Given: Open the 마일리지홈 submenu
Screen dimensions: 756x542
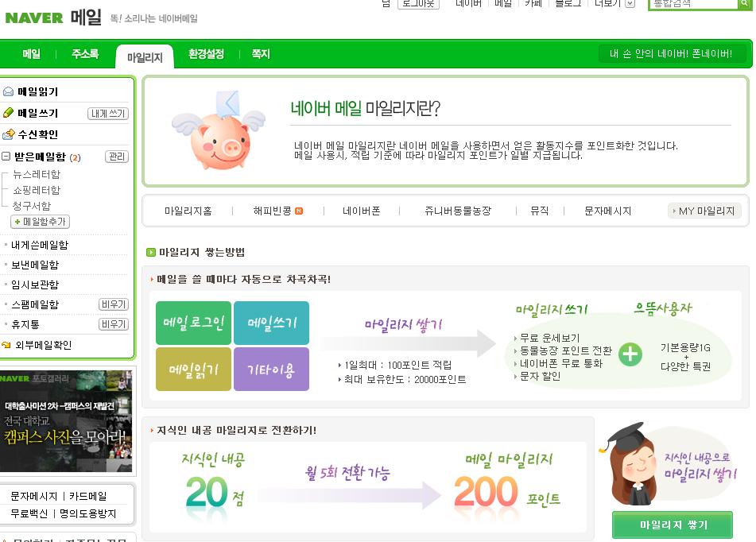Looking at the screenshot, I should pyautogui.click(x=188, y=211).
